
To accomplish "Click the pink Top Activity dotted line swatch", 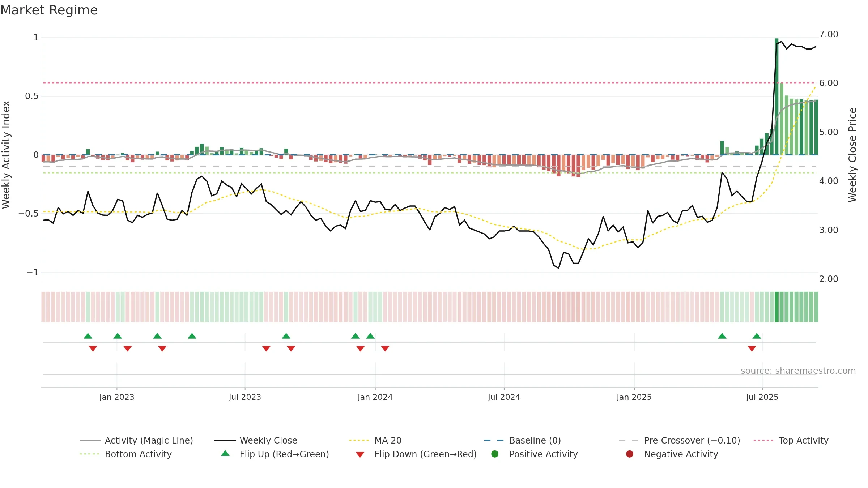I will (x=763, y=440).
